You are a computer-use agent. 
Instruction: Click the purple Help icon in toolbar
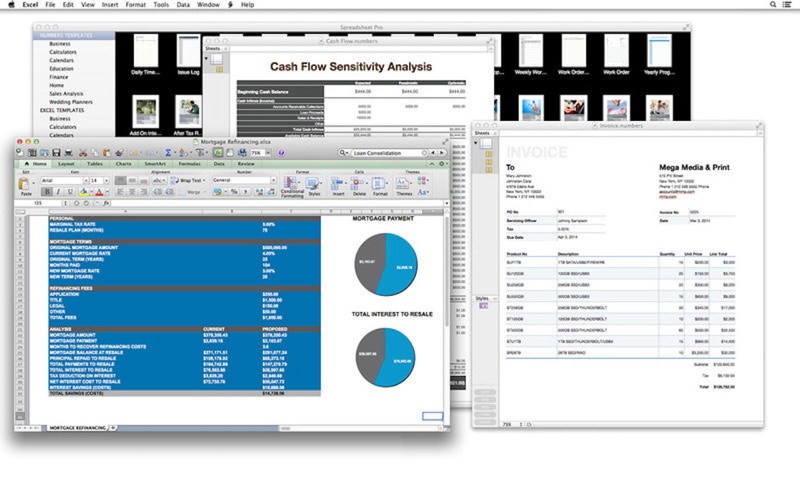pyautogui.click(x=281, y=153)
